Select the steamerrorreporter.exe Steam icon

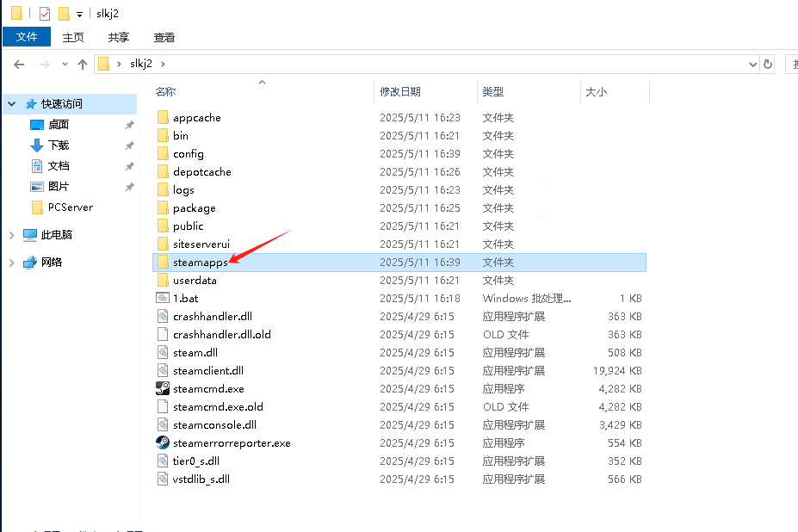(x=163, y=443)
